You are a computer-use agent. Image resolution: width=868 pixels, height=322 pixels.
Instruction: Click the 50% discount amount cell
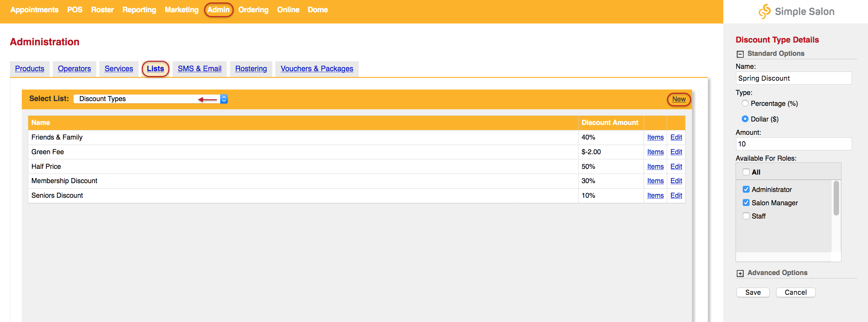click(611, 166)
